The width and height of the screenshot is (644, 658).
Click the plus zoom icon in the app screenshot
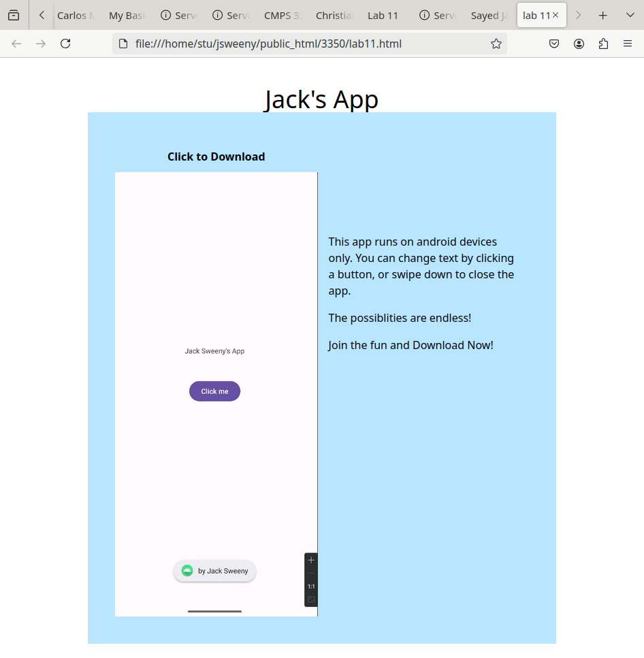pos(311,560)
